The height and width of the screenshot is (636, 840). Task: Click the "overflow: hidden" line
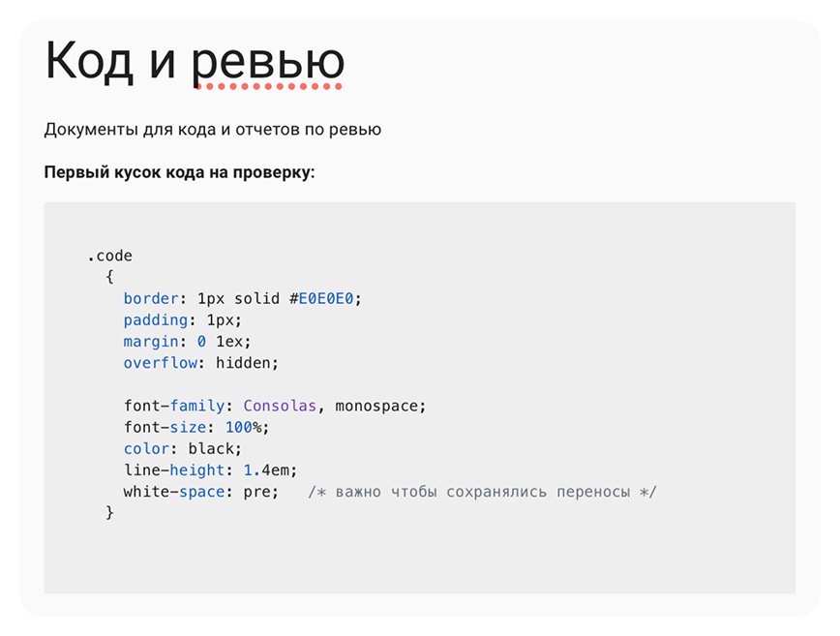click(201, 363)
